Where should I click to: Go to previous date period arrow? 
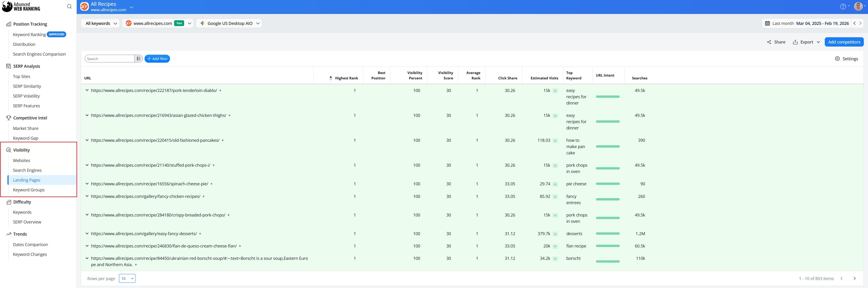854,23
